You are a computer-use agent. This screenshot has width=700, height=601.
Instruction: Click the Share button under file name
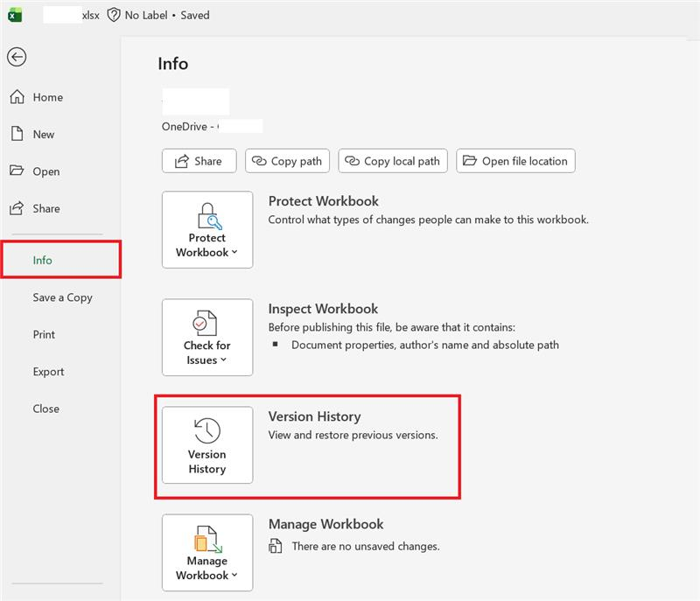(x=199, y=161)
